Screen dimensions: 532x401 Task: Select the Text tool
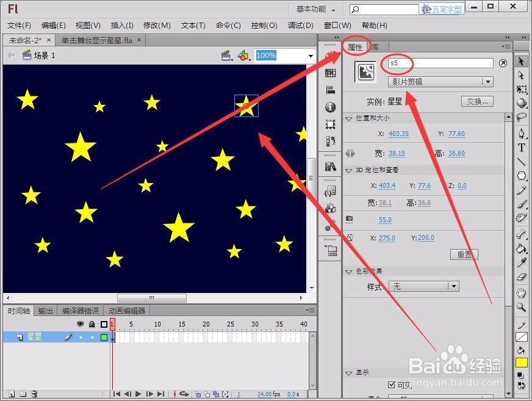(x=522, y=148)
